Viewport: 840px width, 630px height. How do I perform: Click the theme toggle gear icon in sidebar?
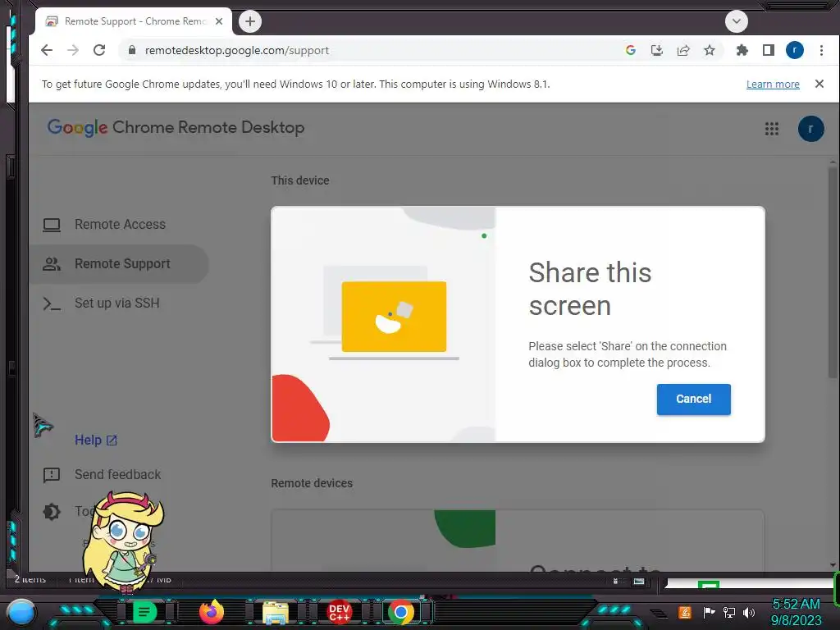pos(52,512)
